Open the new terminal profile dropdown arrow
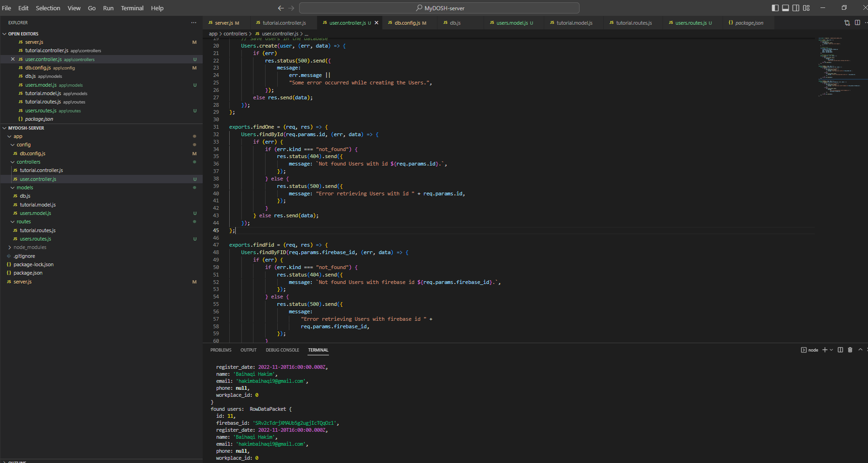868x463 pixels. (831, 350)
